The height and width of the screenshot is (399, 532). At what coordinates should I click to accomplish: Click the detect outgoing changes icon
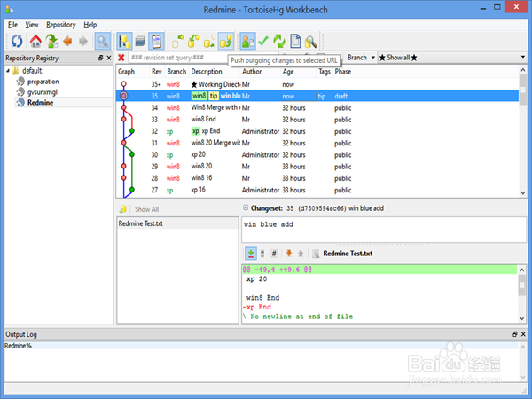point(209,42)
